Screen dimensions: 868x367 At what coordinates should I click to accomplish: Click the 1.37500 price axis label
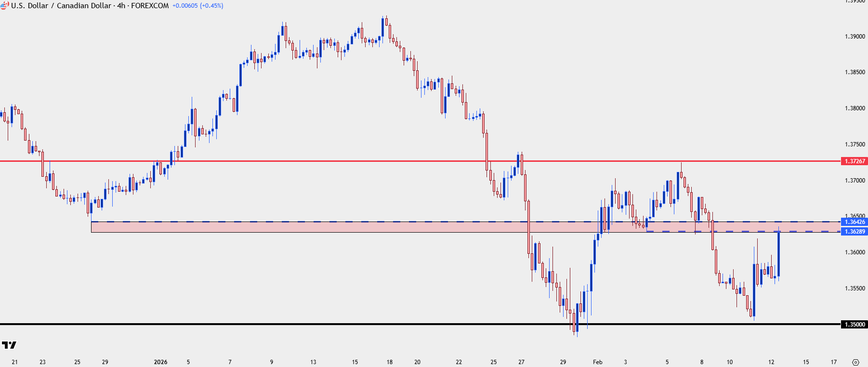tap(855, 144)
